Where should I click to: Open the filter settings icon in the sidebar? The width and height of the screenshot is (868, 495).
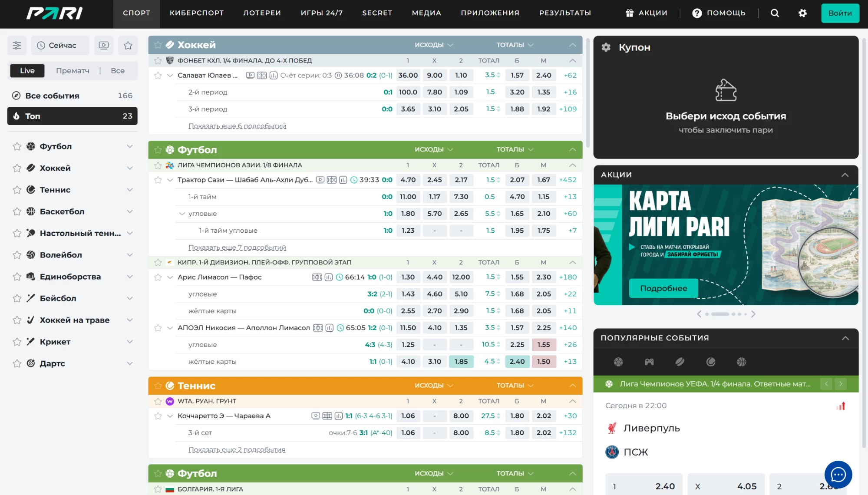click(17, 45)
